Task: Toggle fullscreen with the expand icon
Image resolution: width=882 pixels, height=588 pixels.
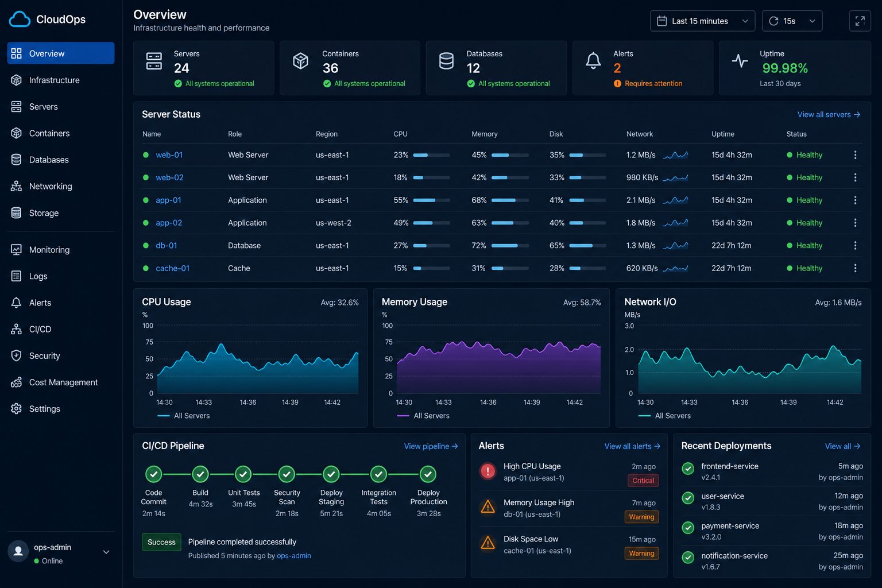Action: [x=860, y=21]
